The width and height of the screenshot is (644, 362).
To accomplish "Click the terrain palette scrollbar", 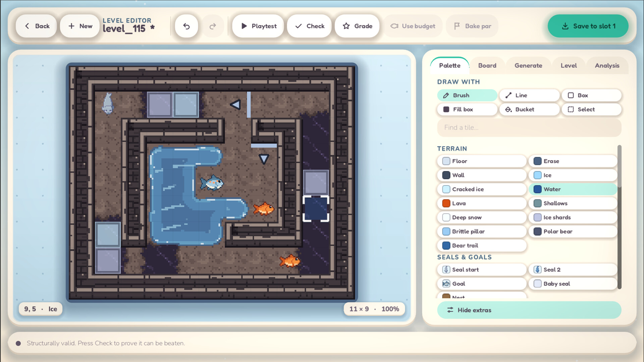I will pyautogui.click(x=620, y=217).
